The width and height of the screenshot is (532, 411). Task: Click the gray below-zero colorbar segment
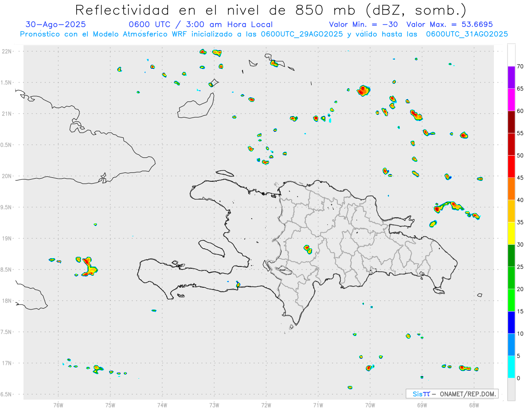[511, 389]
